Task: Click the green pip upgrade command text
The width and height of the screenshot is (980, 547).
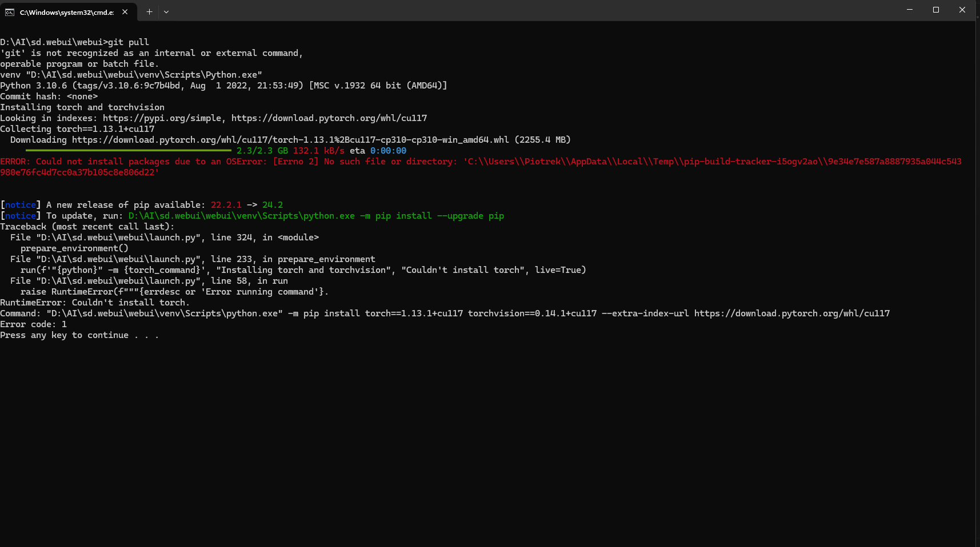Action: pyautogui.click(x=316, y=216)
